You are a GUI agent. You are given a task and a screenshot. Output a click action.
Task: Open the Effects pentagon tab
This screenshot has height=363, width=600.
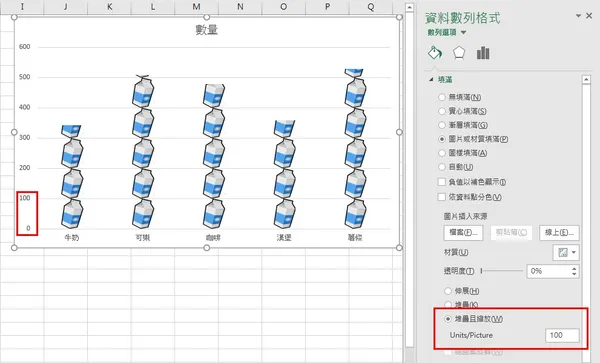[x=459, y=53]
